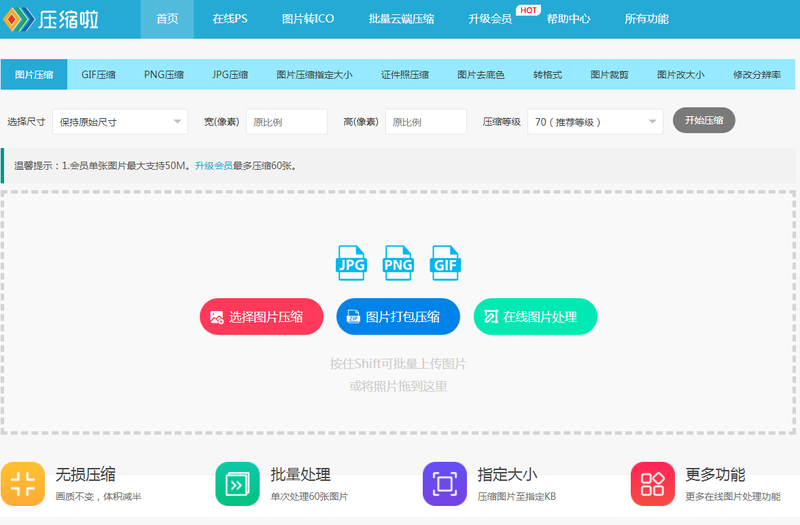Switch to the 转格式 tab

547,74
